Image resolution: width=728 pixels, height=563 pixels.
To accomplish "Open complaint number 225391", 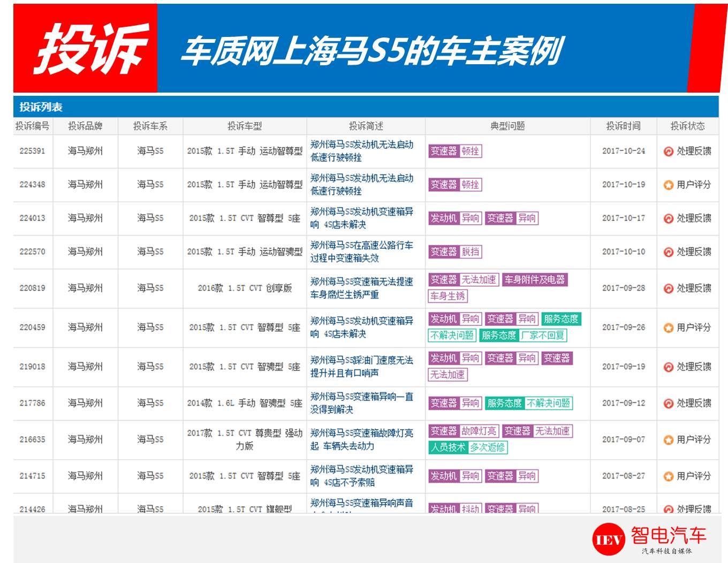I will [33, 151].
